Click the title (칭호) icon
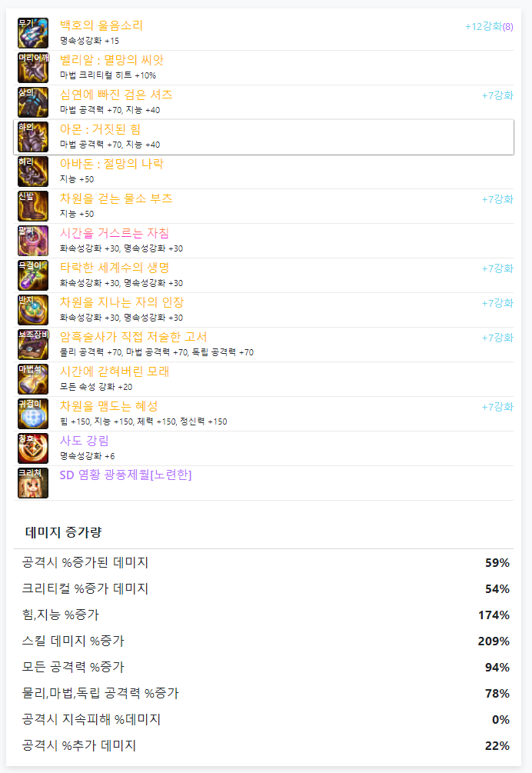The width and height of the screenshot is (532, 773). pyautogui.click(x=33, y=448)
